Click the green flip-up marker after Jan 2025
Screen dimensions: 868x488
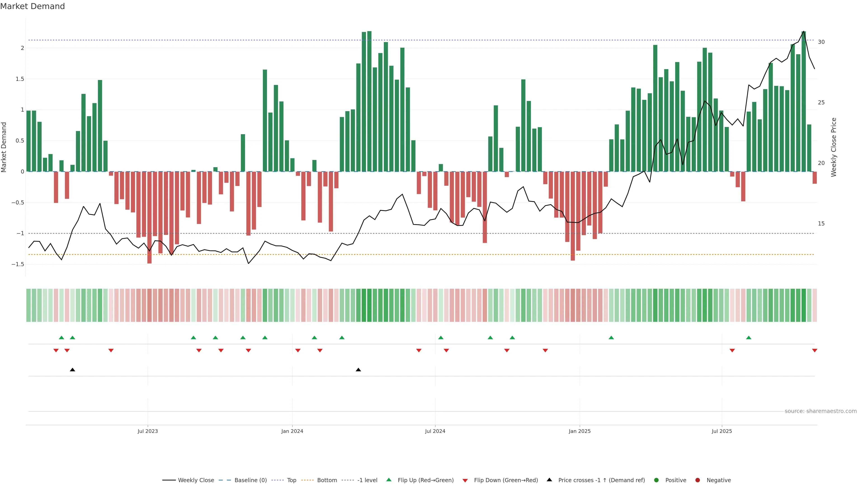point(611,338)
